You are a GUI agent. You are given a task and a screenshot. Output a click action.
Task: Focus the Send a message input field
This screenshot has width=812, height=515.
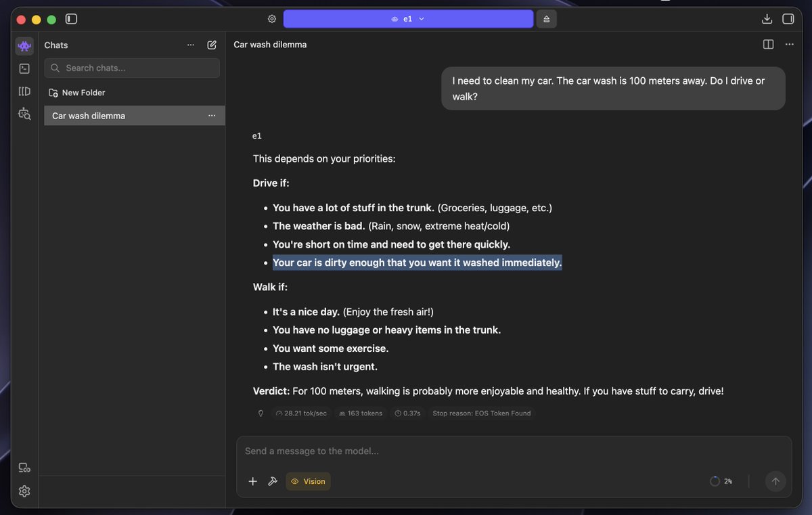point(514,451)
